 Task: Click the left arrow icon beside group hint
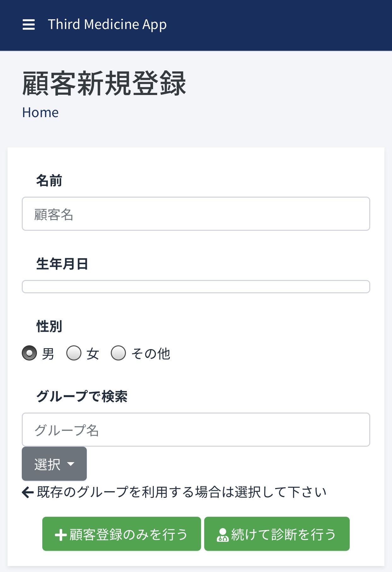[28, 492]
